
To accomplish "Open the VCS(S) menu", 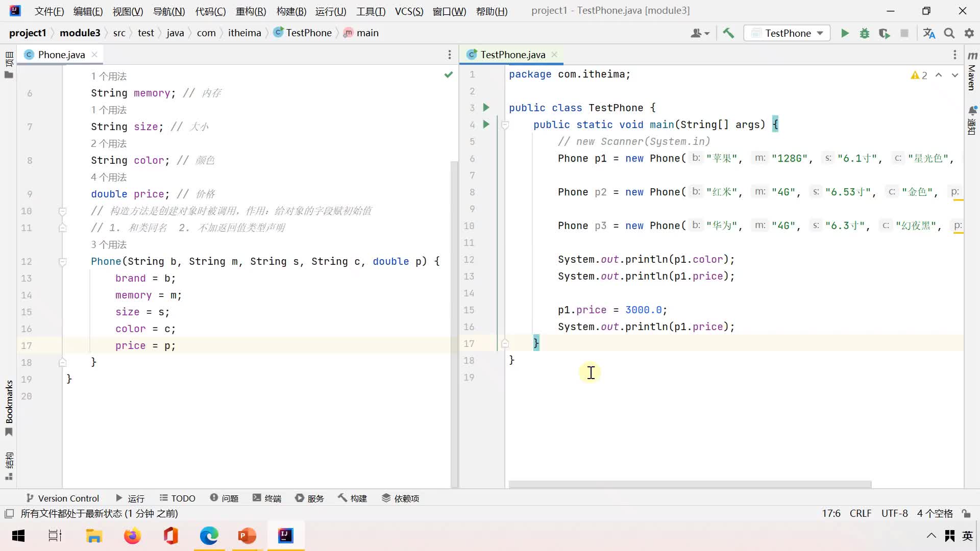I will pyautogui.click(x=409, y=11).
